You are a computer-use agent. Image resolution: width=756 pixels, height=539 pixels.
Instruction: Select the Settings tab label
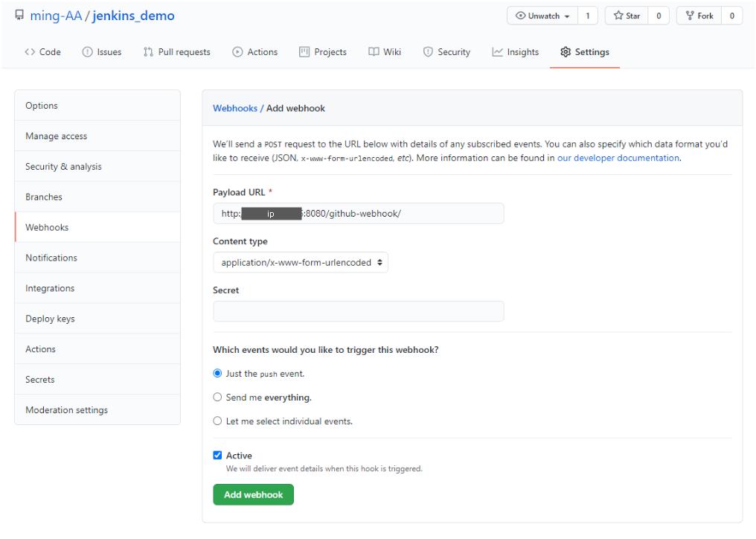click(592, 51)
